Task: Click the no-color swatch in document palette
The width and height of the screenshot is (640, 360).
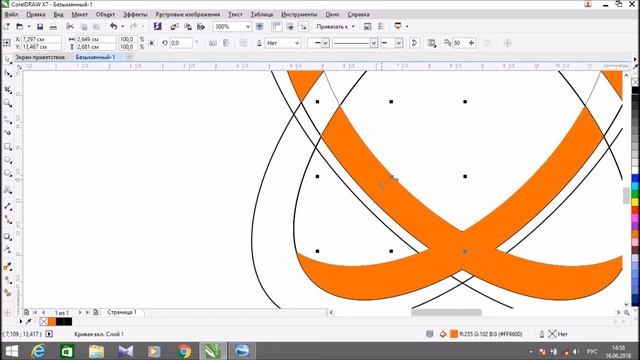Action: [x=44, y=322]
